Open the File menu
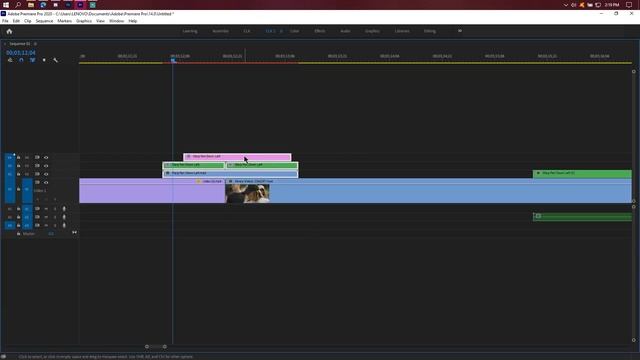 coord(5,21)
